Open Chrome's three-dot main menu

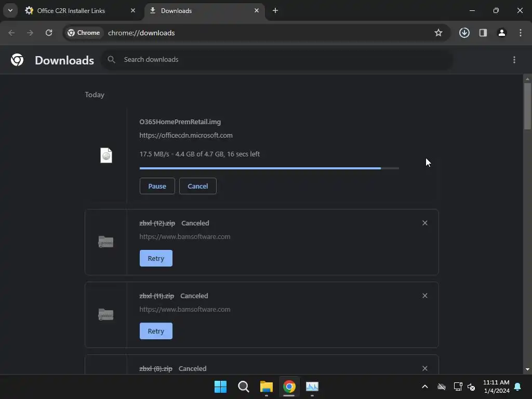pyautogui.click(x=521, y=33)
